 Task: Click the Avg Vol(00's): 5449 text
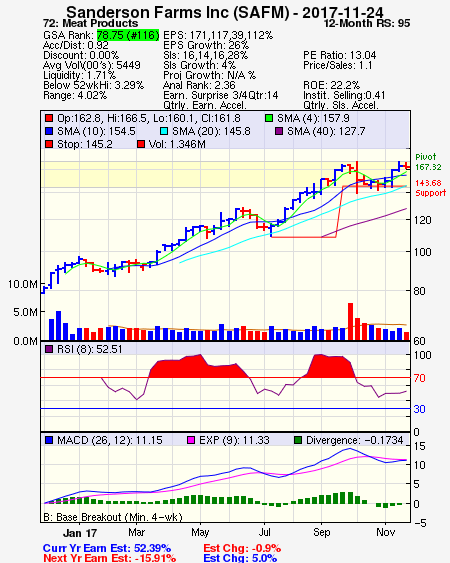[92, 65]
